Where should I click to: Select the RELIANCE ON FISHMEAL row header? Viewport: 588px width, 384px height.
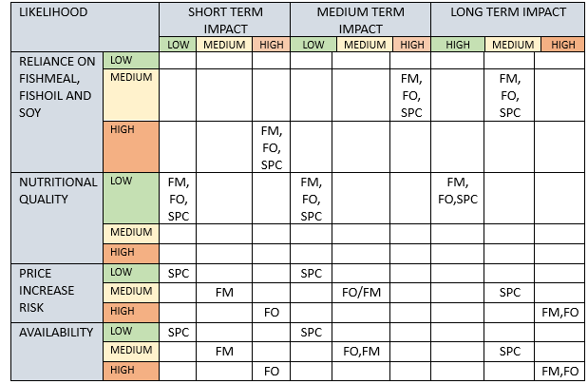coord(56,86)
